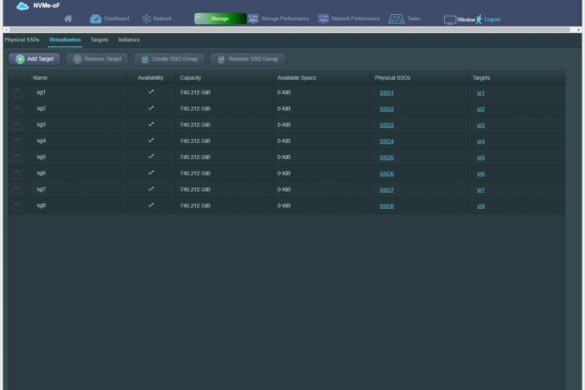Viewport: 585px width, 390px height.
Task: Click Create SSD Group button label
Action: point(175,59)
